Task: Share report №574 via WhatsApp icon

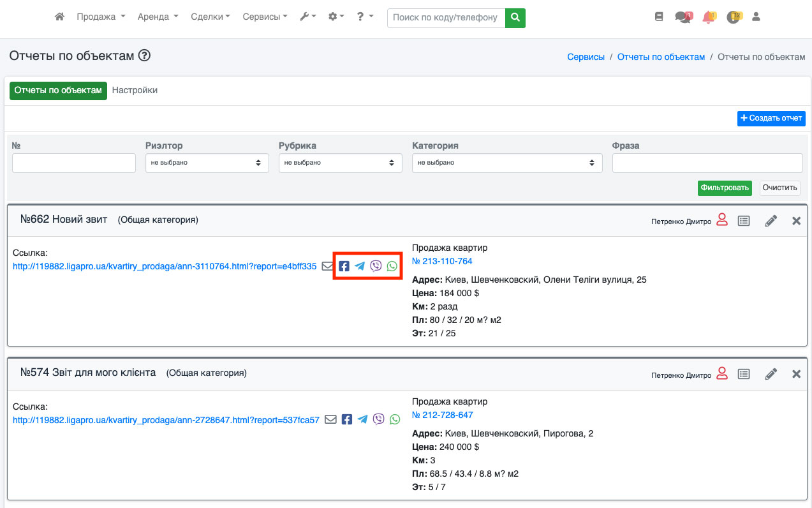Action: [395, 419]
